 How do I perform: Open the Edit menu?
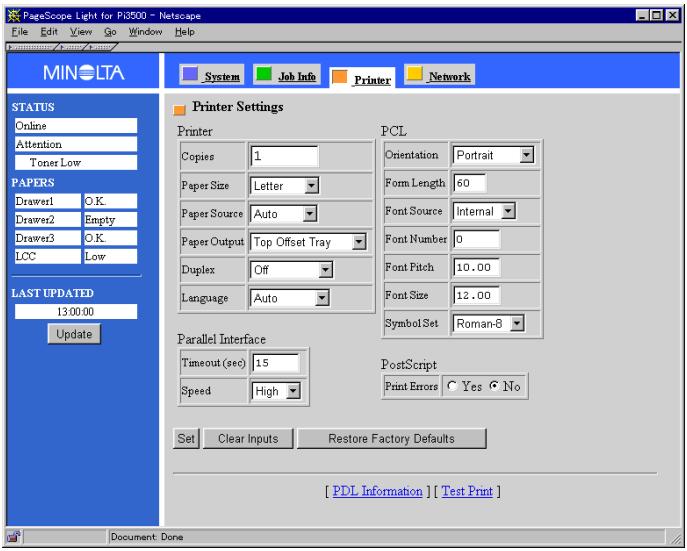click(49, 32)
